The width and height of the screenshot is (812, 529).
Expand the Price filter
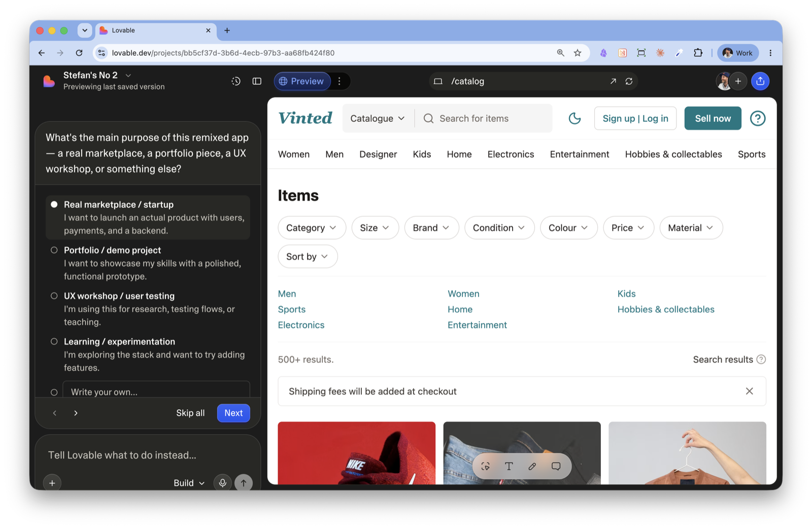click(x=628, y=228)
